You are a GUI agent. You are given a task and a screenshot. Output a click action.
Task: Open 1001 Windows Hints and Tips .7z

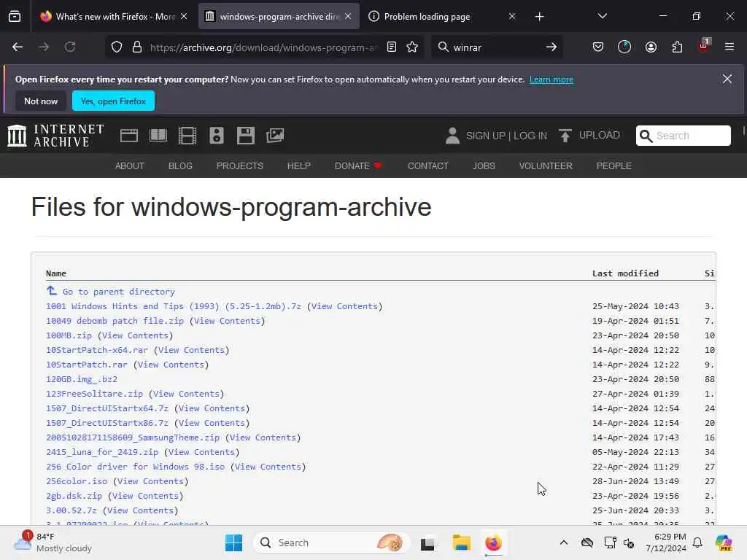click(x=174, y=306)
